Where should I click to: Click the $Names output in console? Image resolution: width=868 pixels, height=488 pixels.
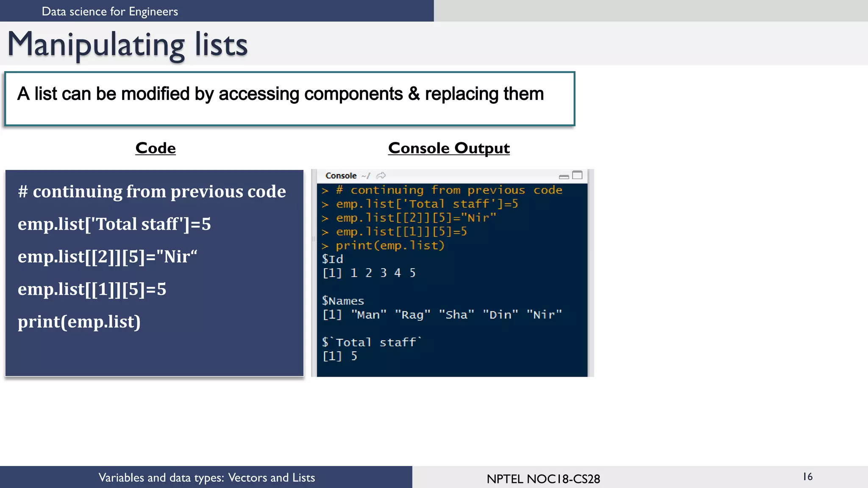pyautogui.click(x=343, y=301)
